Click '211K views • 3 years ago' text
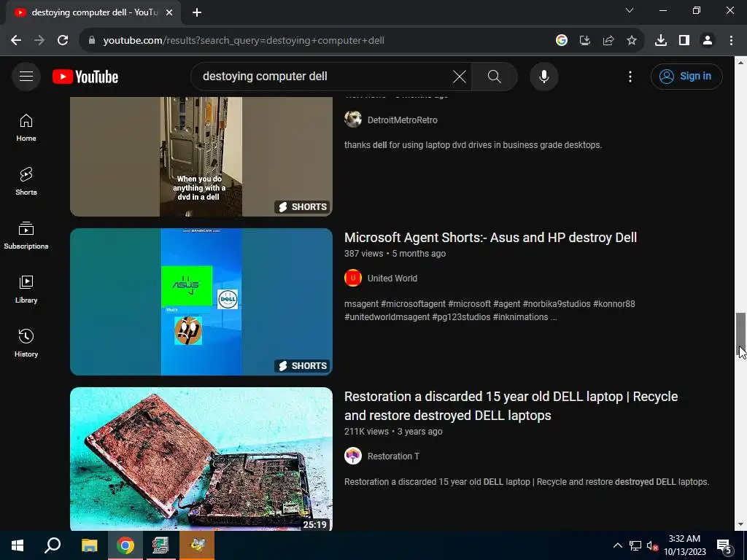Viewport: 747px width, 560px height. [393, 432]
